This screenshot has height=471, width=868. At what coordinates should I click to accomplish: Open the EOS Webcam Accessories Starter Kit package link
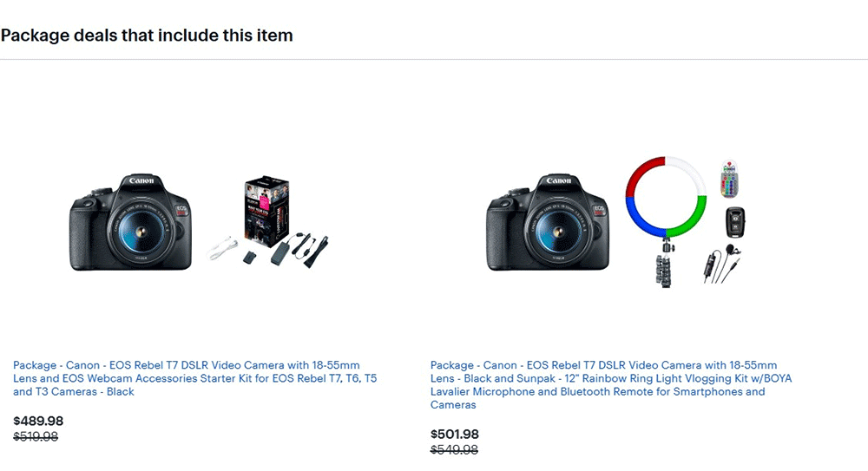pos(194,378)
